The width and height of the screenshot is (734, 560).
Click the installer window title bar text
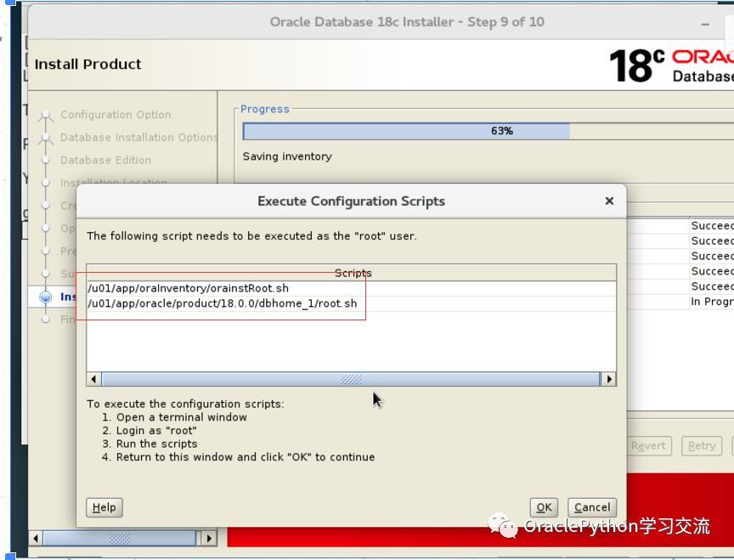coord(407,22)
